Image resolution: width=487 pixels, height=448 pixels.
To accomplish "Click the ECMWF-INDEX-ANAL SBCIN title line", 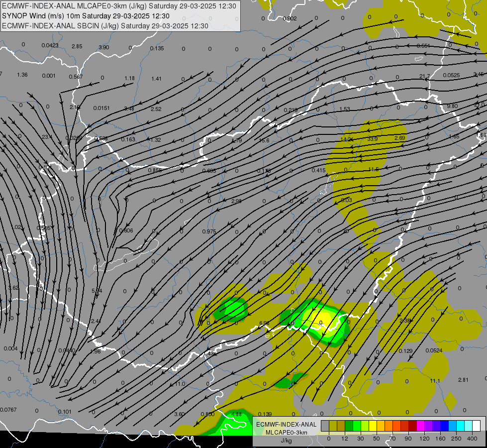I will [105, 26].
